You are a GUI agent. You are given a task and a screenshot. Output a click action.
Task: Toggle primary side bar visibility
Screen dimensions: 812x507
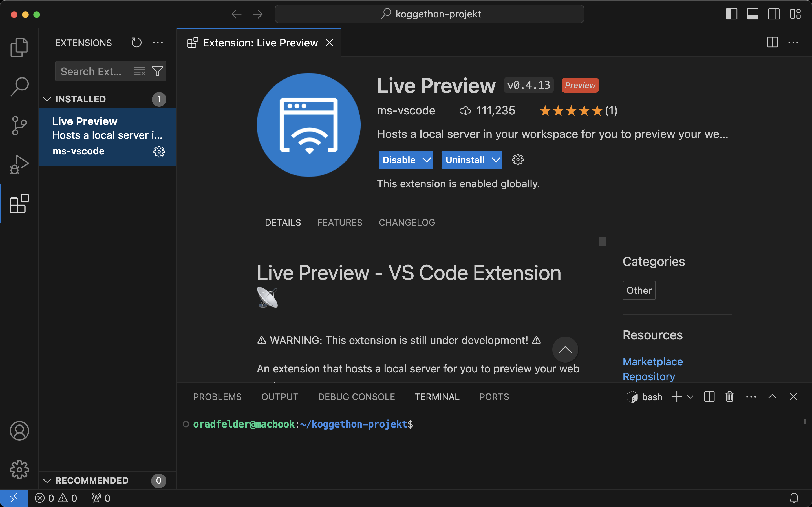[731, 14]
